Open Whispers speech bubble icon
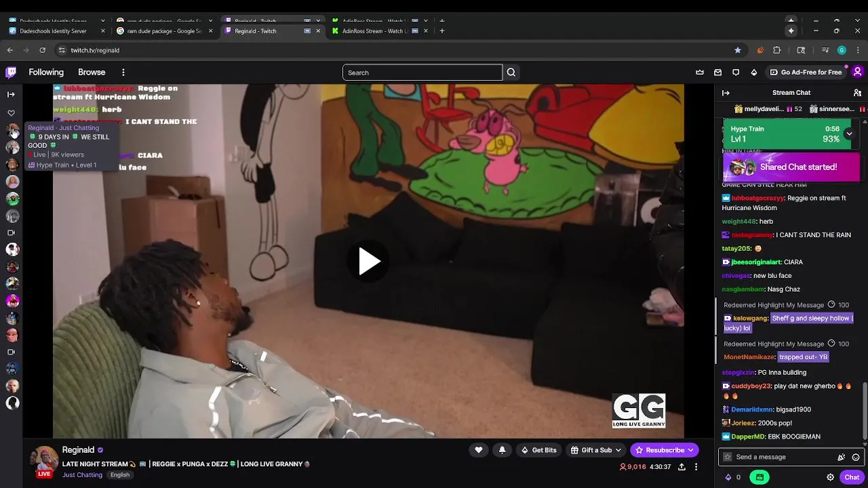 click(736, 73)
